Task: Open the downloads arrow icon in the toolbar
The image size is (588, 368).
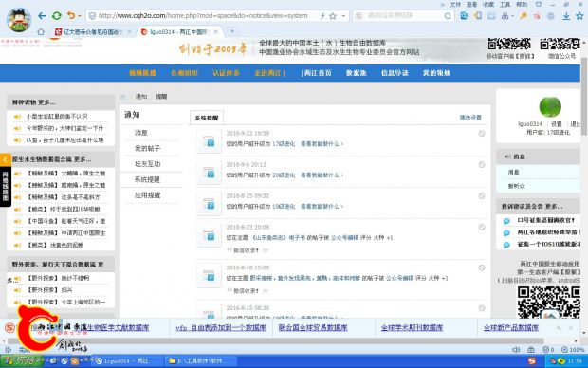Action: tap(566, 16)
